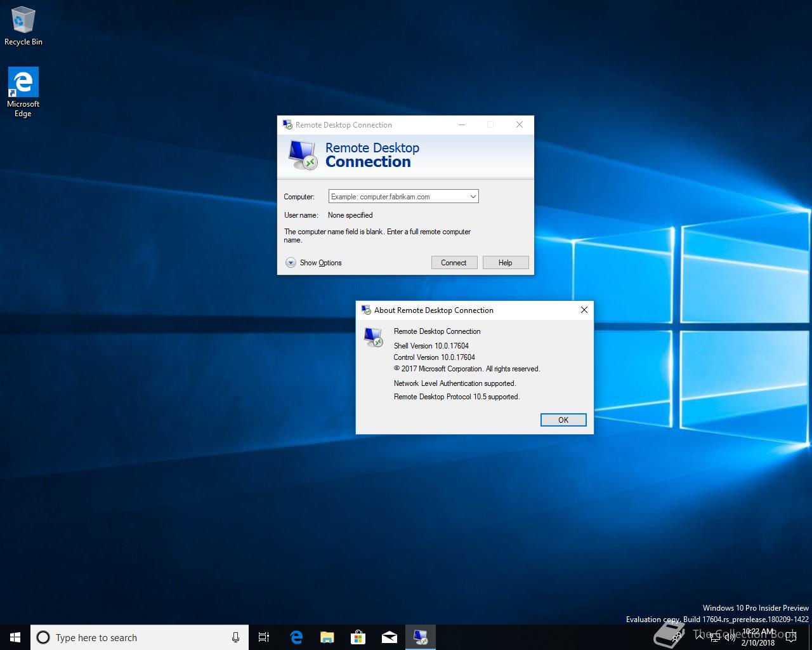Open the Recycle Bin desktop icon

23,27
